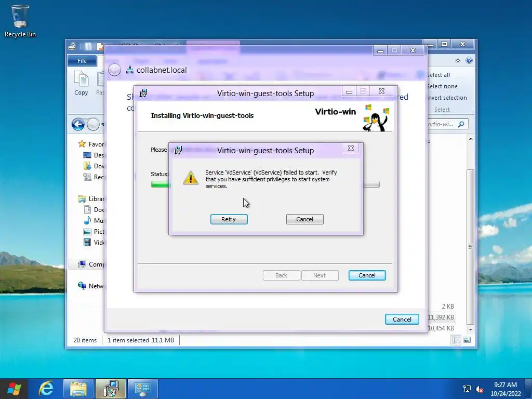Screen dimensions: 532x399
Task: Click the installer taskbar icon
Action: pos(111,389)
